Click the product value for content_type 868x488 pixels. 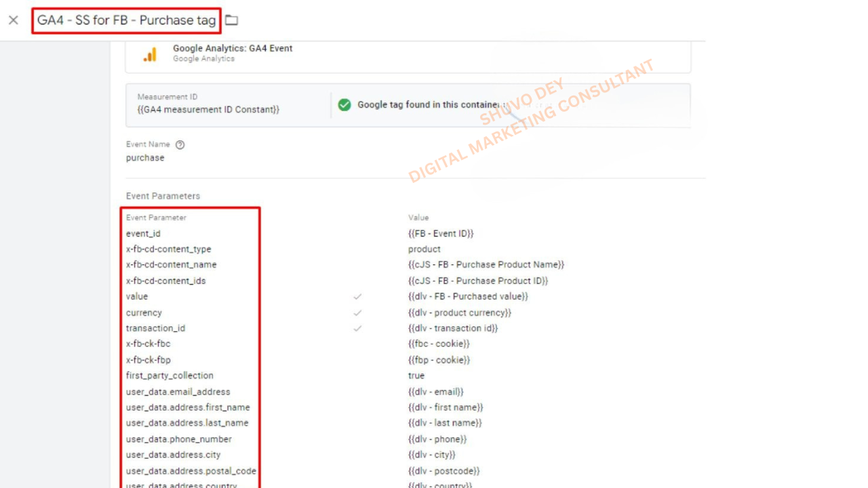pyautogui.click(x=425, y=249)
